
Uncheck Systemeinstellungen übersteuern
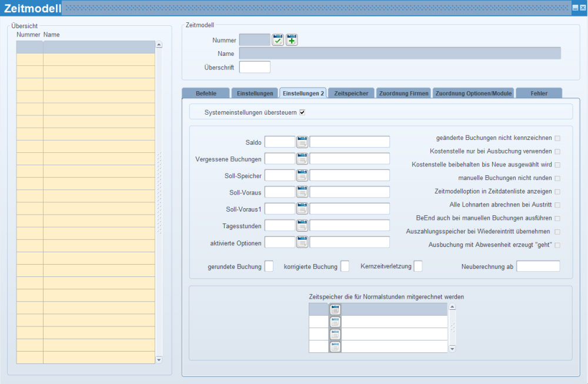point(302,112)
